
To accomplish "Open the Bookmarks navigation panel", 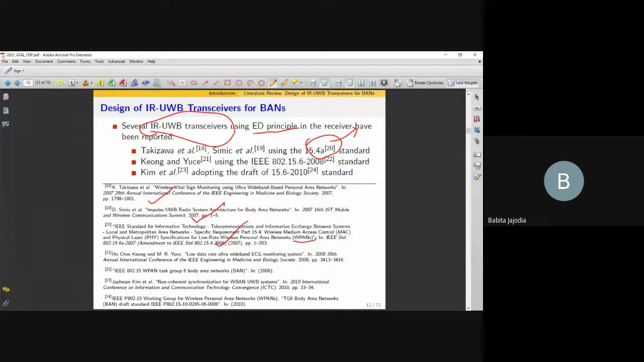I will (6, 110).
